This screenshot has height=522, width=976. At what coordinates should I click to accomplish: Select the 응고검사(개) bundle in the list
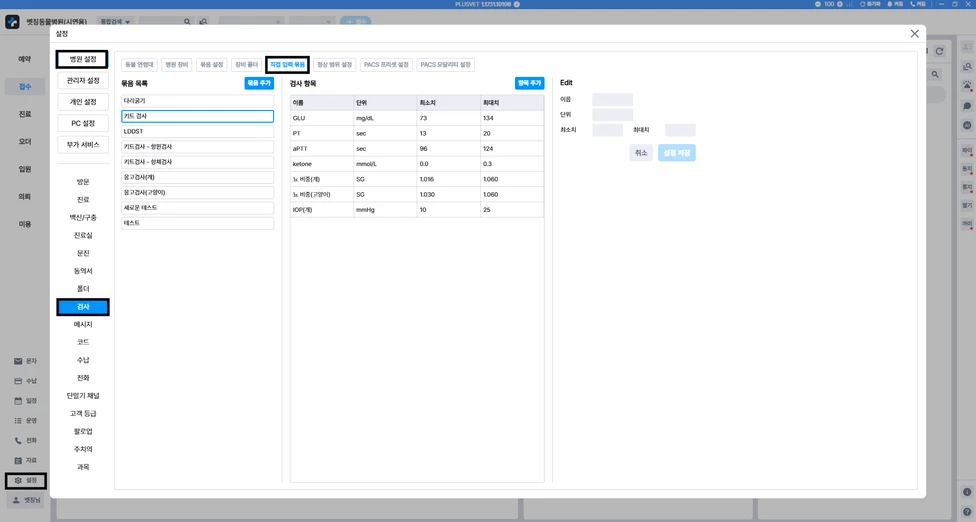(197, 177)
